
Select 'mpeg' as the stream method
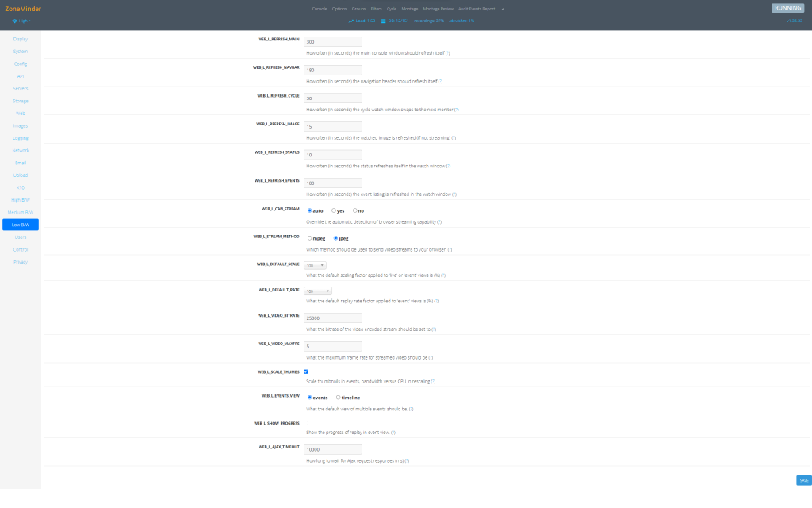click(x=309, y=237)
